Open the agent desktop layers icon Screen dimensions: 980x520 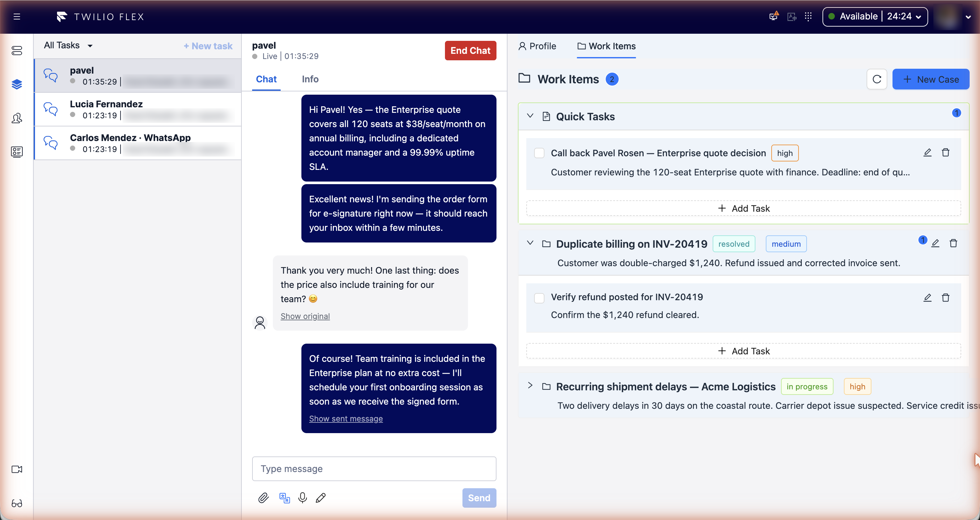coord(17,84)
